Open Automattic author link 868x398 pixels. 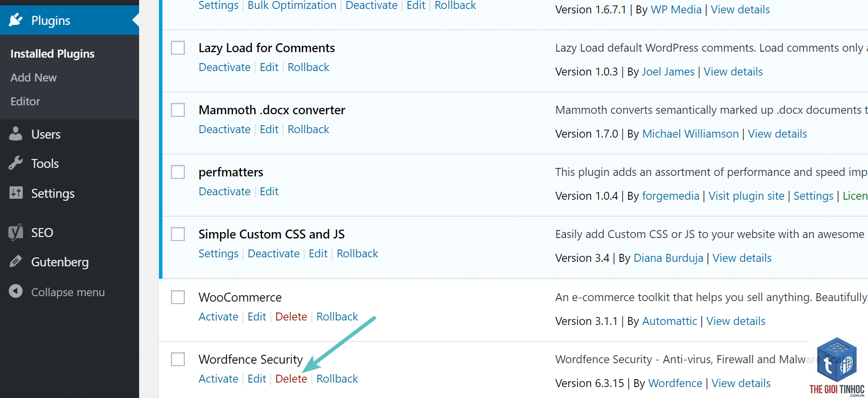[x=670, y=321]
